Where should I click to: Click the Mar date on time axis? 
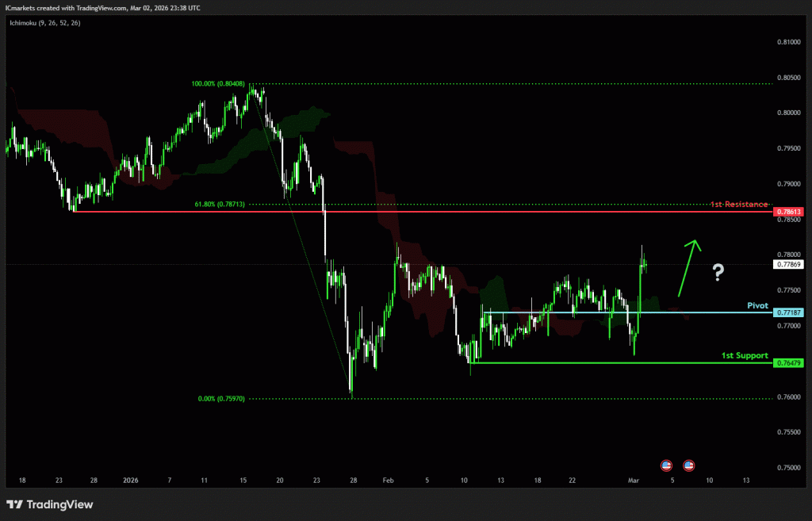coord(633,481)
